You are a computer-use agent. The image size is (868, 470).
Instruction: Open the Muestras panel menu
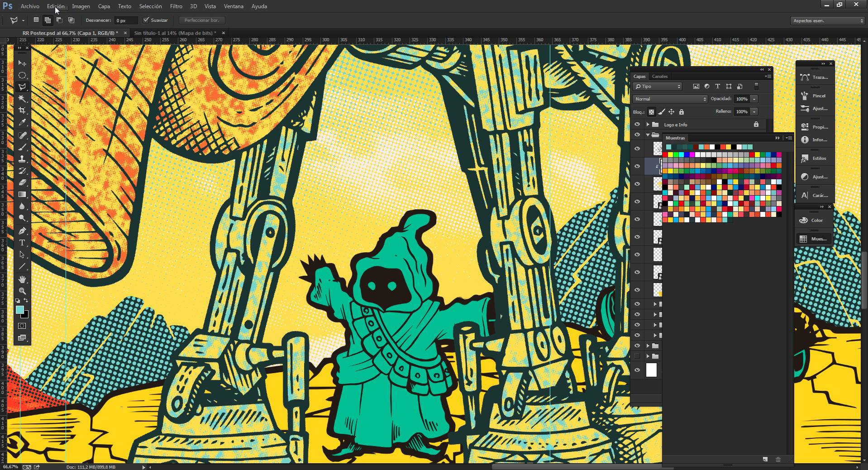[789, 138]
